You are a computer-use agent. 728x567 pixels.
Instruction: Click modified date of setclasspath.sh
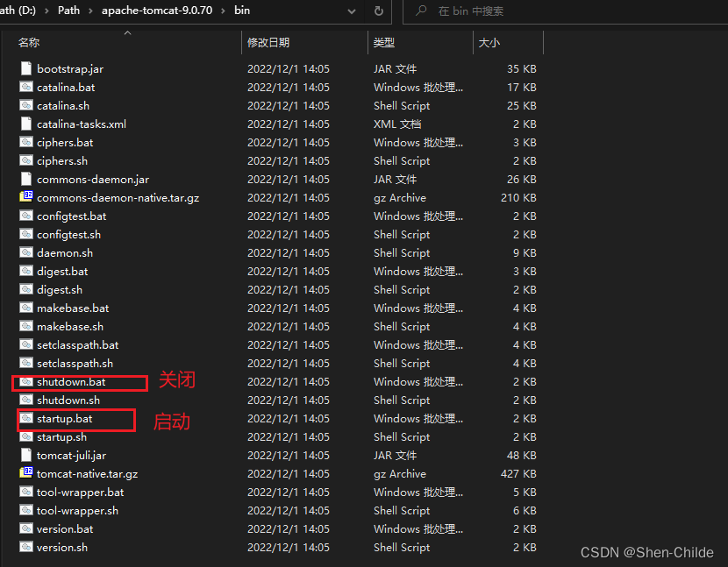[x=289, y=364]
